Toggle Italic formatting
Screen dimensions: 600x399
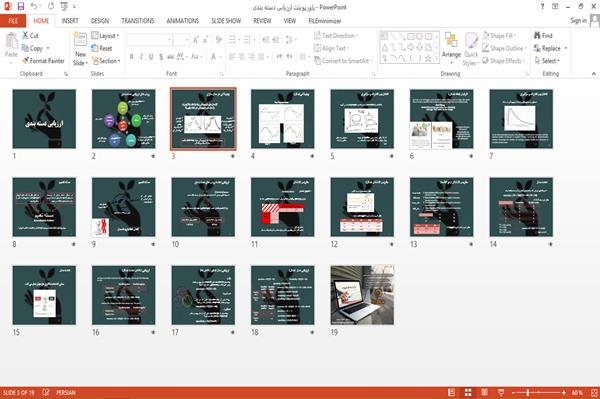(141, 57)
